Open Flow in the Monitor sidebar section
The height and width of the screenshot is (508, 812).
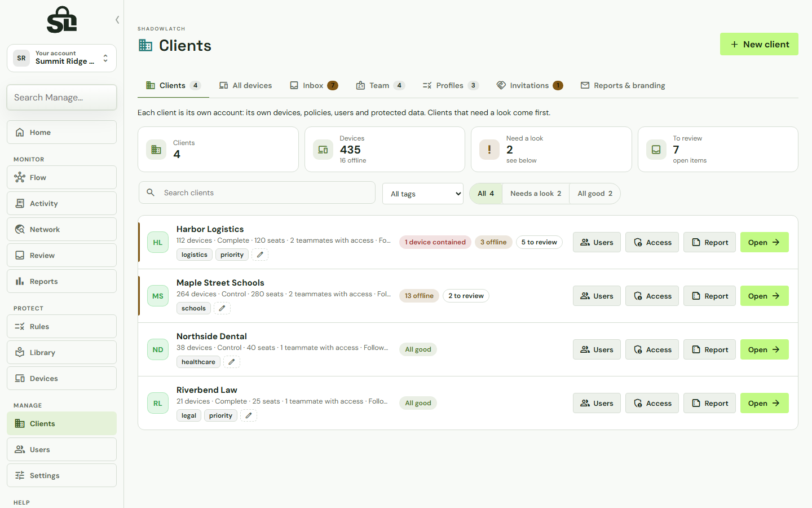coord(61,177)
